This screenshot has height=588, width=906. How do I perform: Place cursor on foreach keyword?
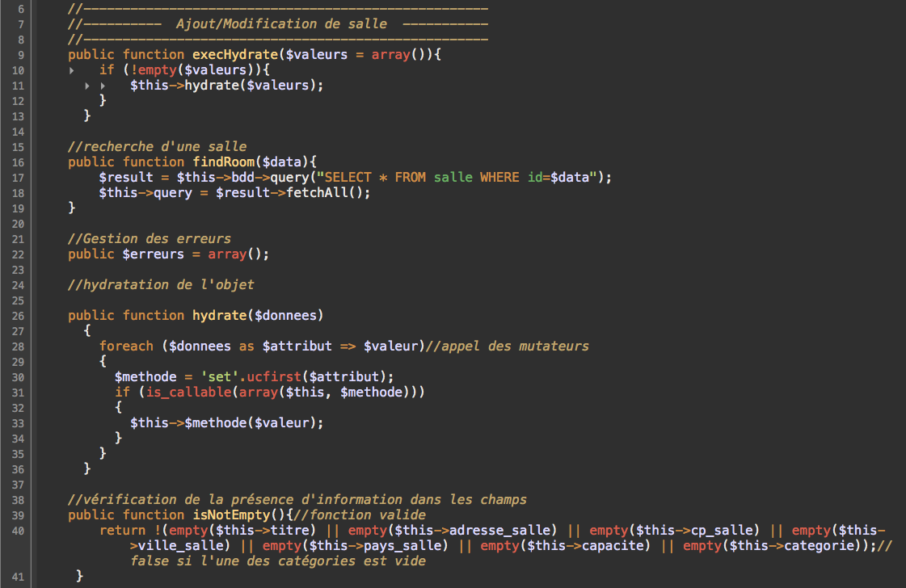tap(127, 346)
